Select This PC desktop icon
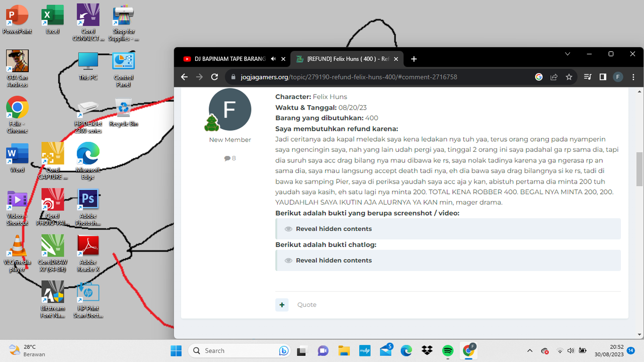 (88, 65)
